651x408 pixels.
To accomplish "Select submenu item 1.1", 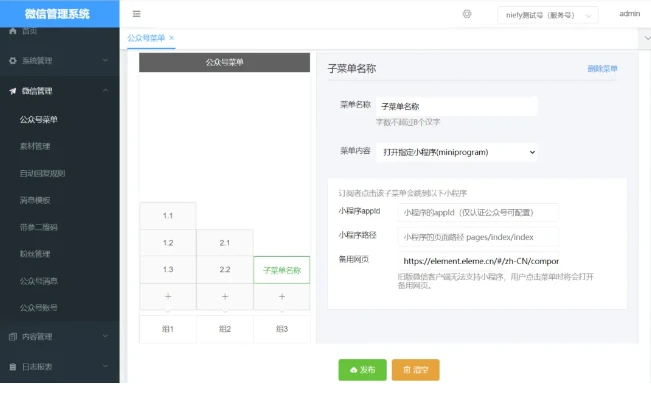I will (168, 216).
